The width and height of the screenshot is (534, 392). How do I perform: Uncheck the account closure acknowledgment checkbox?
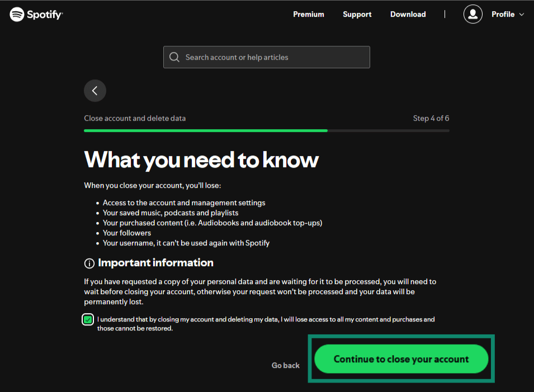(x=87, y=319)
